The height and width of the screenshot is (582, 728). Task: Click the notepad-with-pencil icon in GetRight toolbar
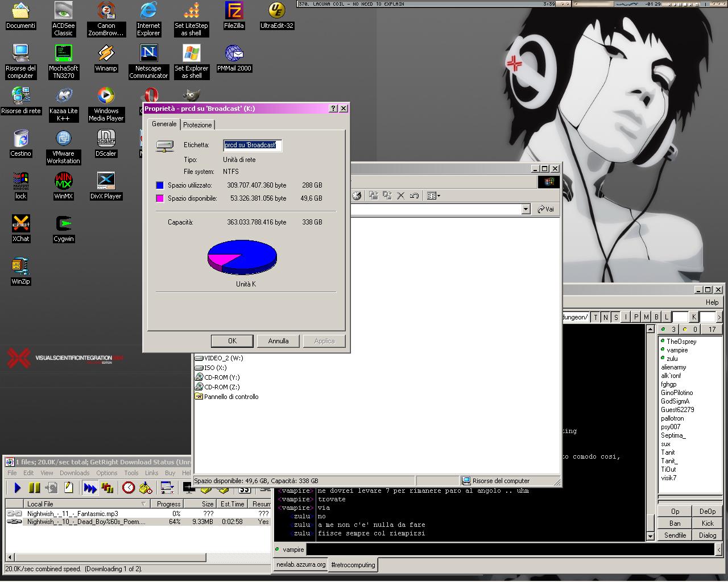pos(69,488)
